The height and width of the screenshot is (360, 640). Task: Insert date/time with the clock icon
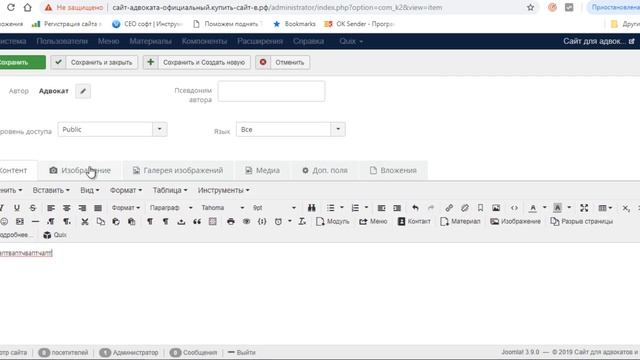278,221
